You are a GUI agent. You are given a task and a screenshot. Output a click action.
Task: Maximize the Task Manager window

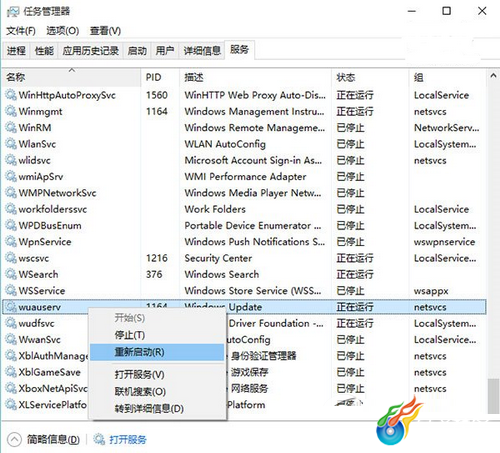pyautogui.click(x=447, y=11)
